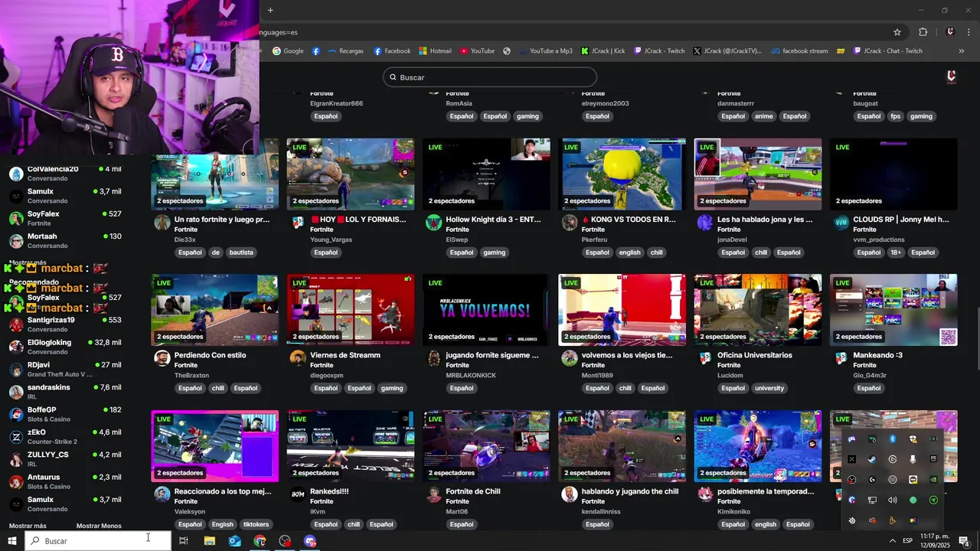Bookmark this page with the star icon
980x551 pixels.
click(x=897, y=32)
